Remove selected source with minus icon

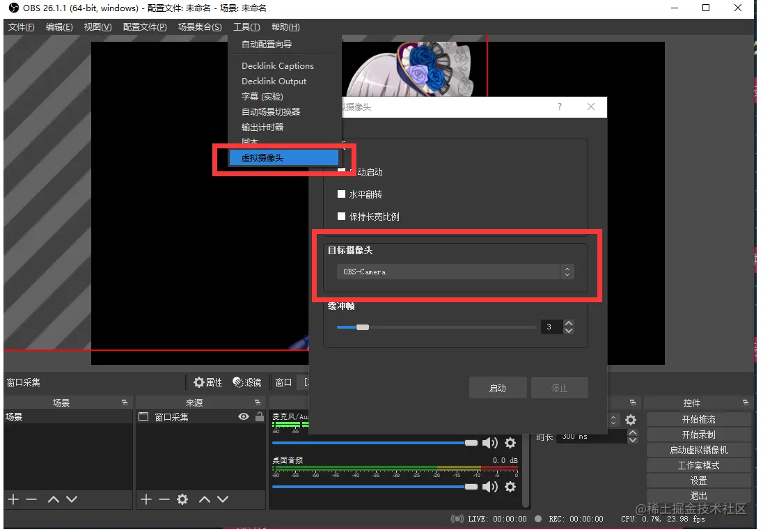point(164,499)
